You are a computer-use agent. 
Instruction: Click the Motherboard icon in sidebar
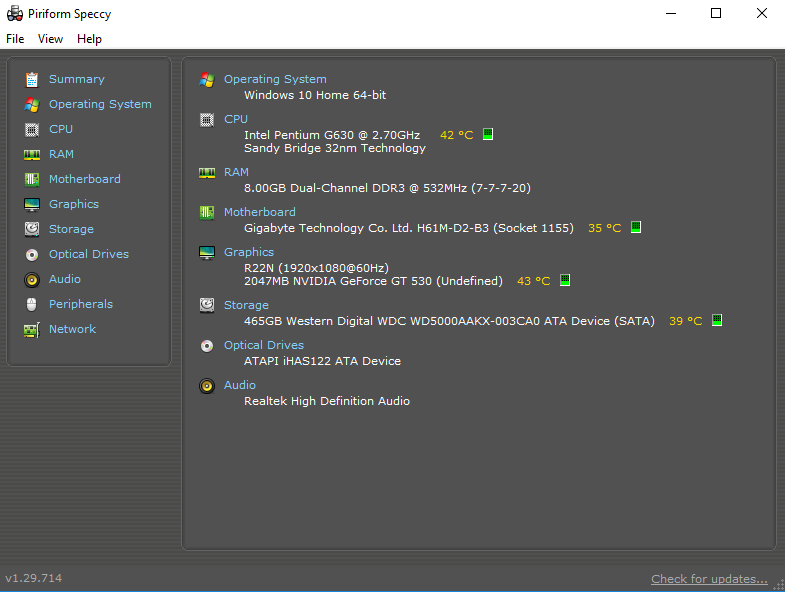click(x=32, y=180)
